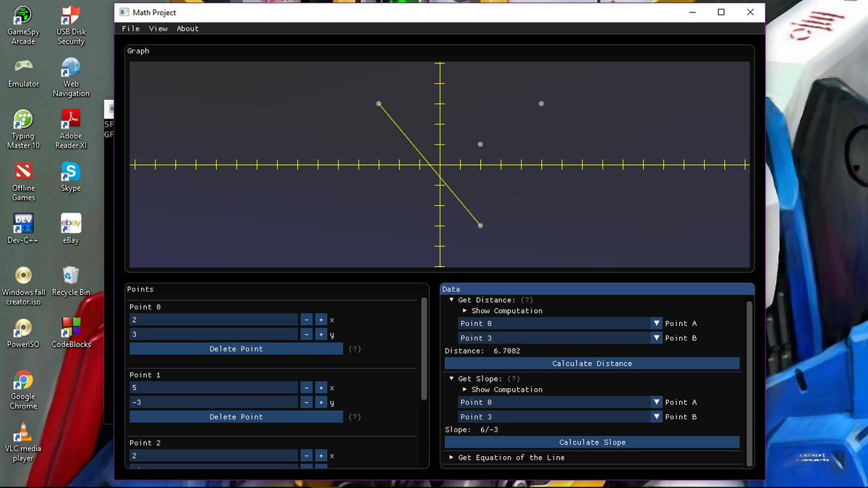The image size is (868, 488).
Task: Collapse the Get Slope section
Action: (452, 378)
